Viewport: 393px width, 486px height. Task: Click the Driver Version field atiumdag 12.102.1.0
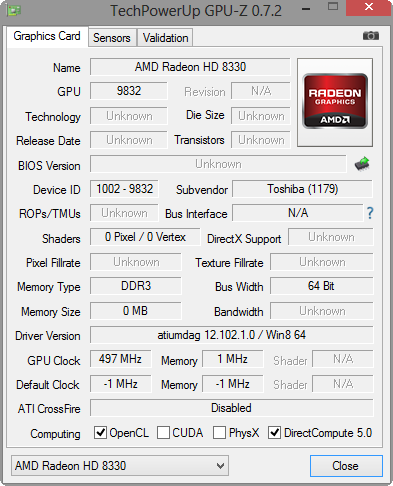[231, 335]
